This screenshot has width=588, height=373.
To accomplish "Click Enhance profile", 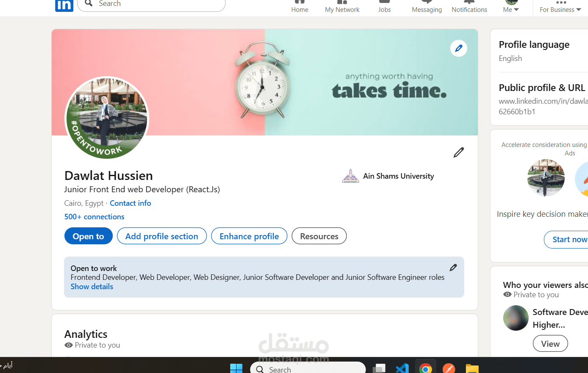I will click(x=249, y=236).
